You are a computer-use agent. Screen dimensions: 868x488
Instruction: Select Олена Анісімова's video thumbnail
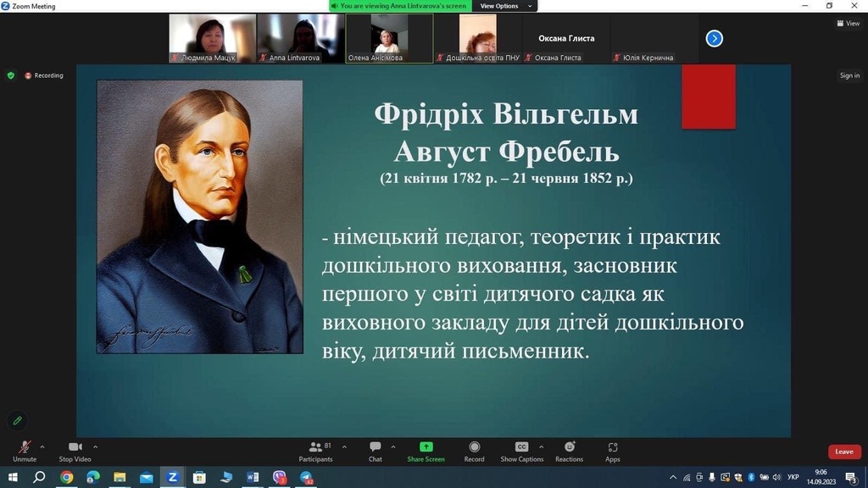pos(389,38)
